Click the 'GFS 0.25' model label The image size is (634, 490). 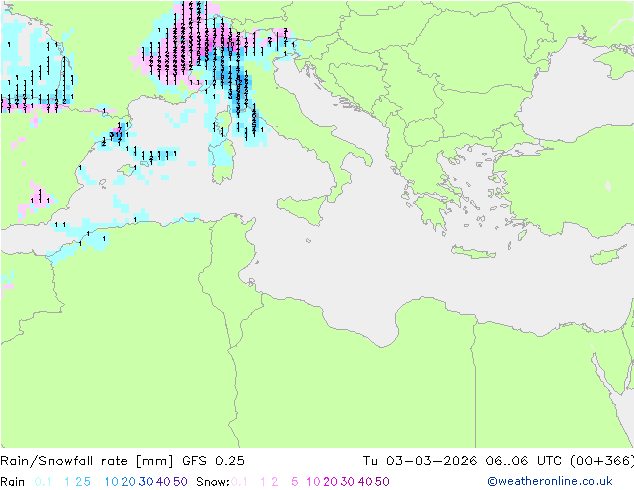point(213,461)
